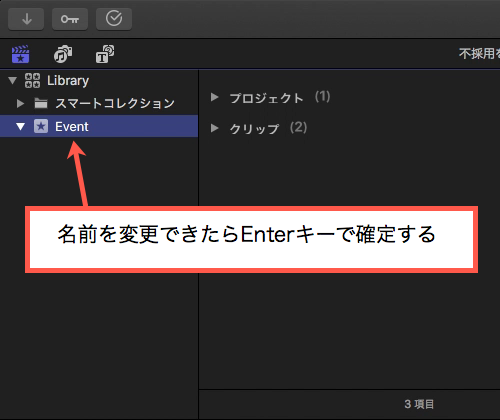Select the Library row label
Image resolution: width=500 pixels, height=420 pixels.
click(68, 81)
